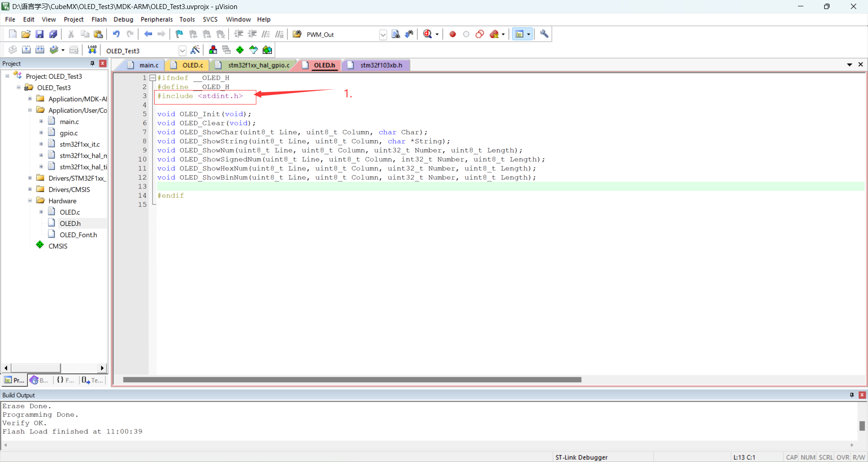Open the Peripherals menu
The width and height of the screenshot is (868, 462).
coord(156,19)
